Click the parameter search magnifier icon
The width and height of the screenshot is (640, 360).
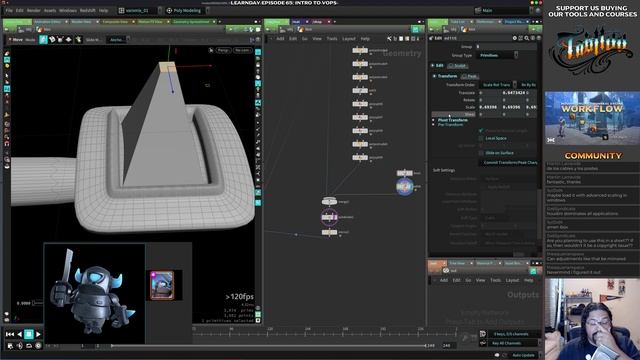[527, 38]
